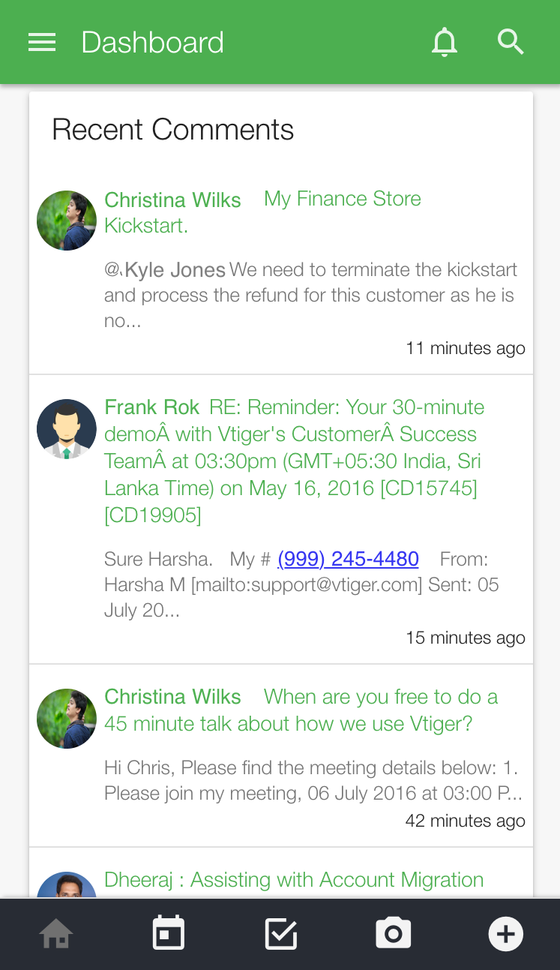The image size is (560, 970).
Task: Open Dheeraj Assisting with Account Migration
Action: click(x=294, y=880)
